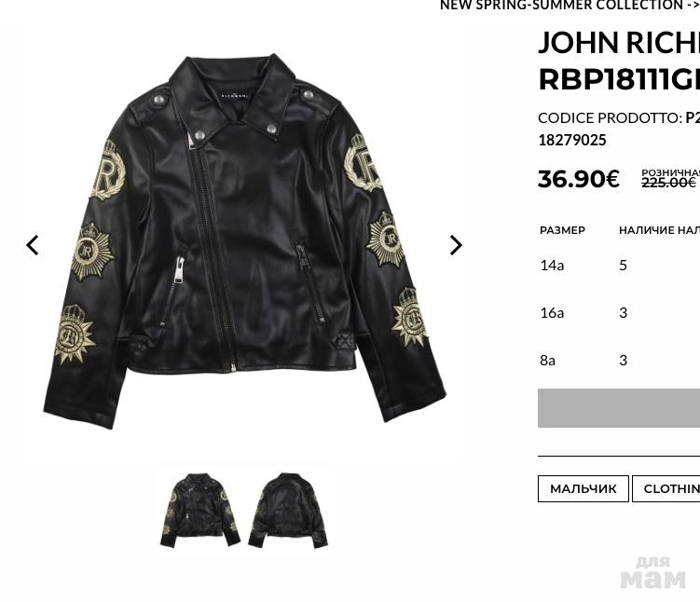This screenshot has width=700, height=602.
Task: Click the grey add-to-cart bar
Action: [619, 408]
